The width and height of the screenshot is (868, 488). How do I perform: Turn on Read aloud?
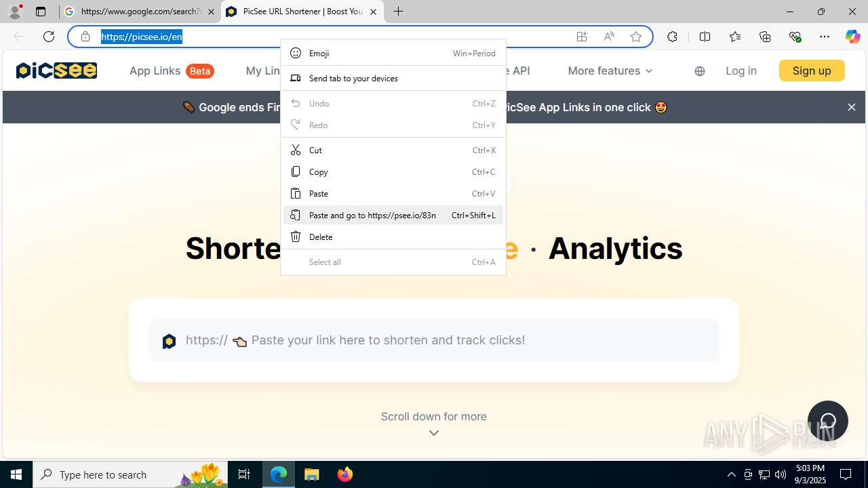point(609,37)
